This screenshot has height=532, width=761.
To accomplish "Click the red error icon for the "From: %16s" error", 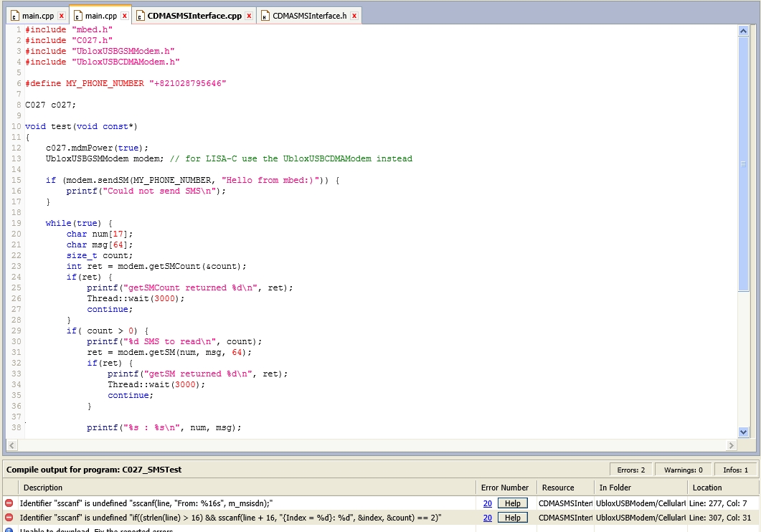I will [9, 503].
